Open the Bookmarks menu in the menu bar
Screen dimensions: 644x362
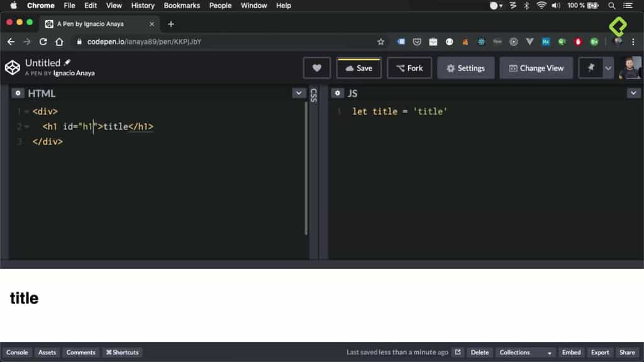click(x=181, y=6)
